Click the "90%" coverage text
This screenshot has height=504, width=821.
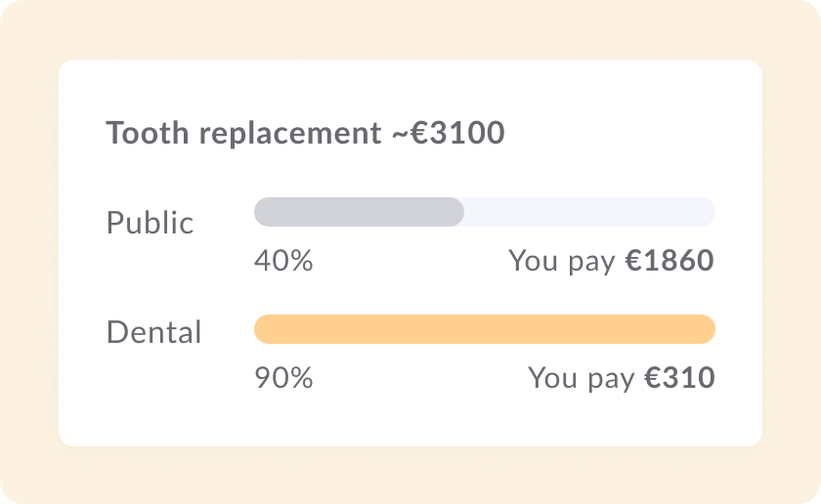tap(283, 378)
